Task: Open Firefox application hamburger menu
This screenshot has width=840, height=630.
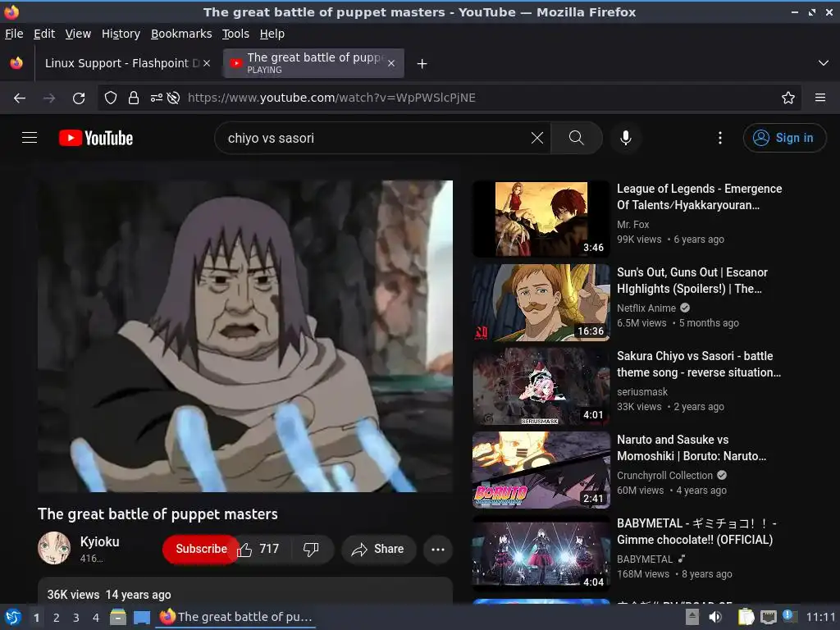Action: click(819, 98)
